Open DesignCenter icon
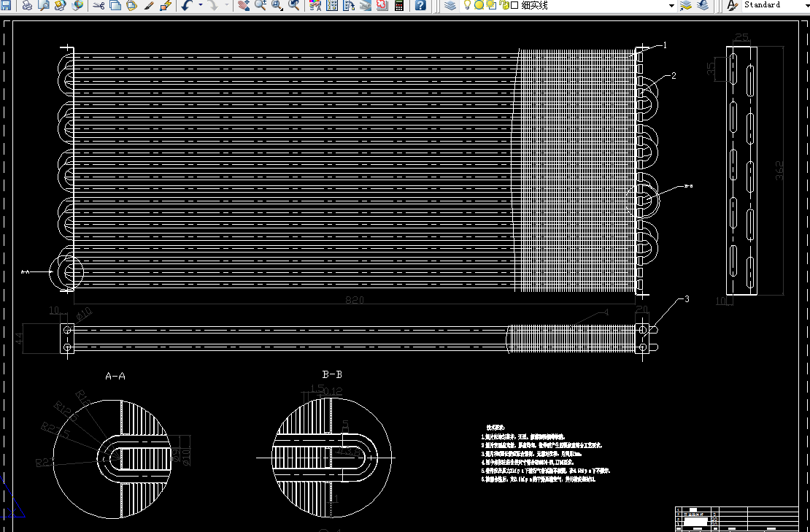Screen dimensions: 810x532 click(331, 5)
